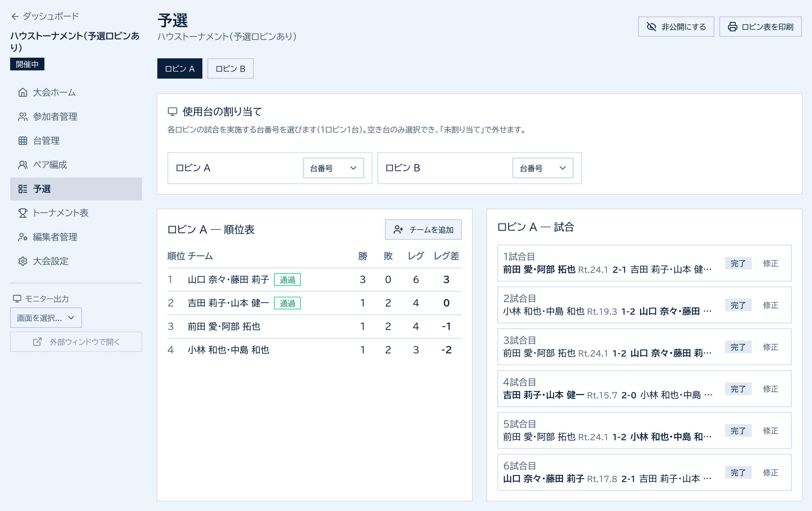Select team 吉田 莉子・山本 健一 row
This screenshot has width=812, height=511.
pyautogui.click(x=314, y=303)
